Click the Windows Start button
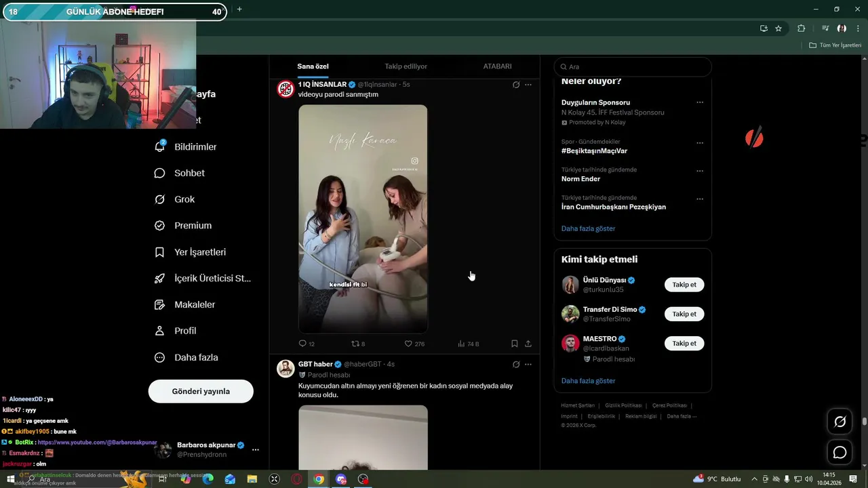Image resolution: width=868 pixels, height=488 pixels. (10, 479)
